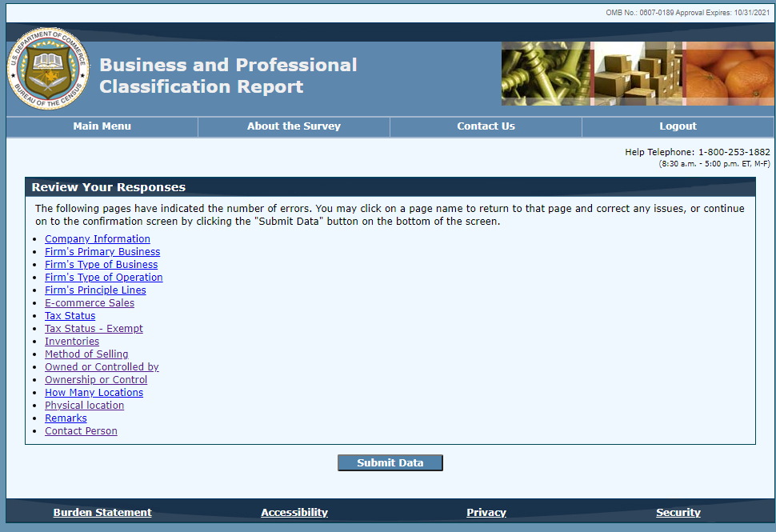Open the Inventories page link
This screenshot has width=776, height=532.
(72, 342)
